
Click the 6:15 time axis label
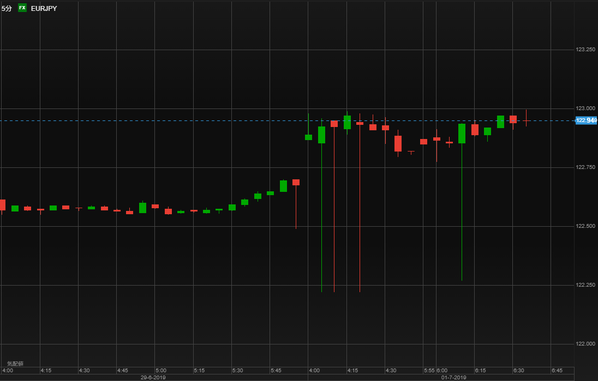[x=480, y=371]
